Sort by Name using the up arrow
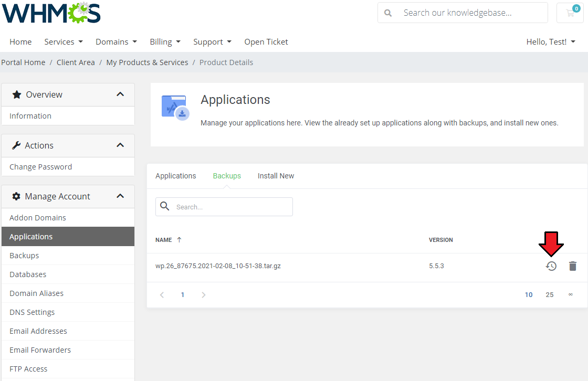The width and height of the screenshot is (588, 381). (179, 240)
